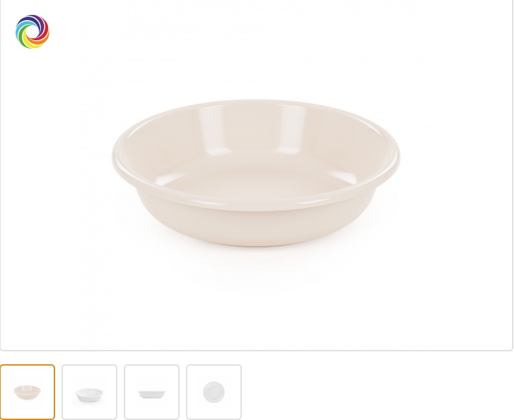
Task: Open the colorful spiral brand logo
Action: (32, 32)
